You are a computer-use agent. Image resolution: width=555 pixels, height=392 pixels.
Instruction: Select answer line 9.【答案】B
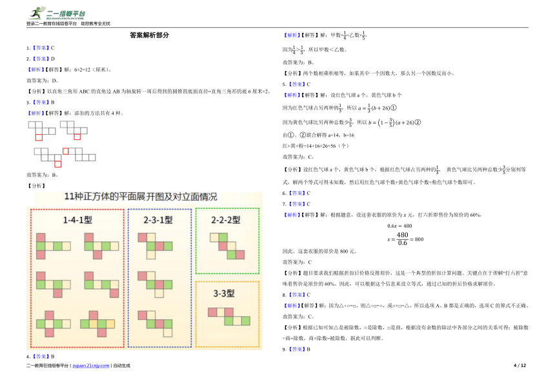[297, 349]
